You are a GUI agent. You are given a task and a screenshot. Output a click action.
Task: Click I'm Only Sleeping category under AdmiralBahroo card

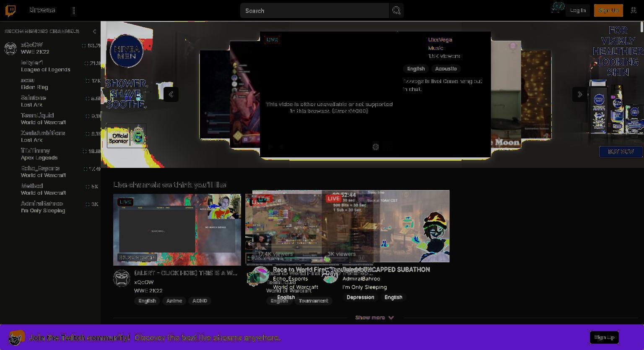click(365, 287)
